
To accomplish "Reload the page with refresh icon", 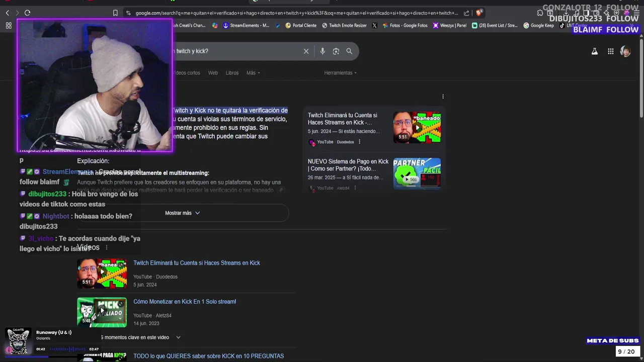I will (27, 13).
